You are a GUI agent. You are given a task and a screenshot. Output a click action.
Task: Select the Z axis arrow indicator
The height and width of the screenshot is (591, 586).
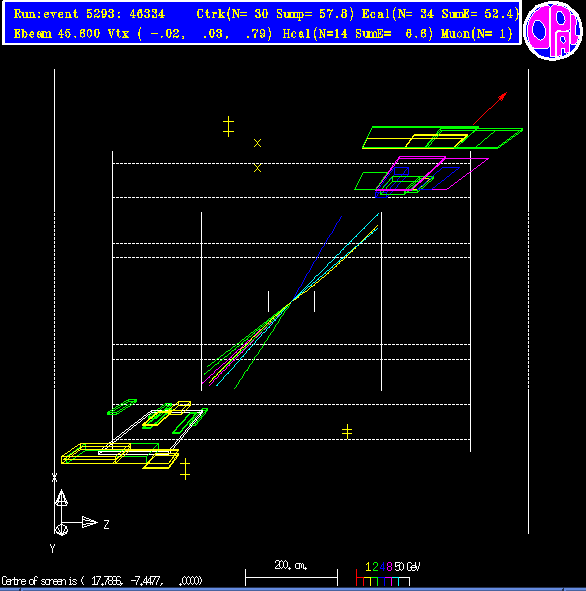(90, 522)
